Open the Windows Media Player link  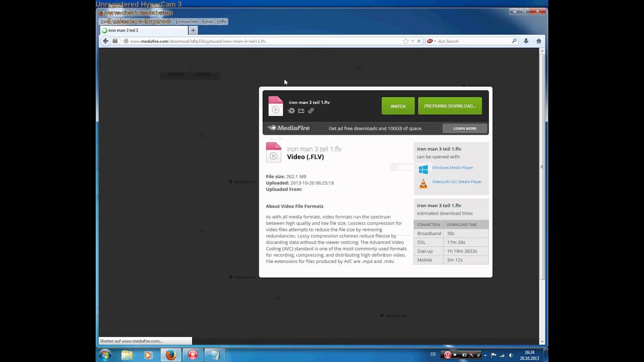[452, 167]
